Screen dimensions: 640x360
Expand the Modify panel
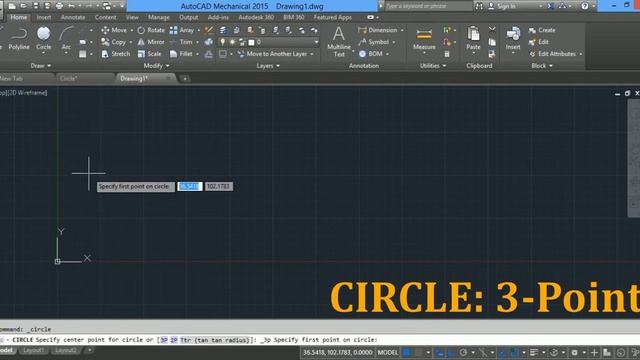pyautogui.click(x=156, y=66)
